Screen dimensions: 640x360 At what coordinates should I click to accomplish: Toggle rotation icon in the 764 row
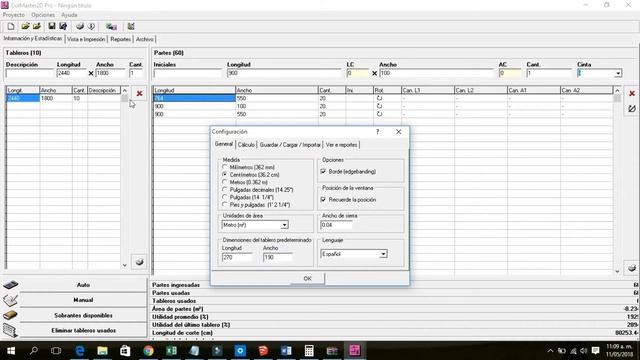pyautogui.click(x=379, y=98)
